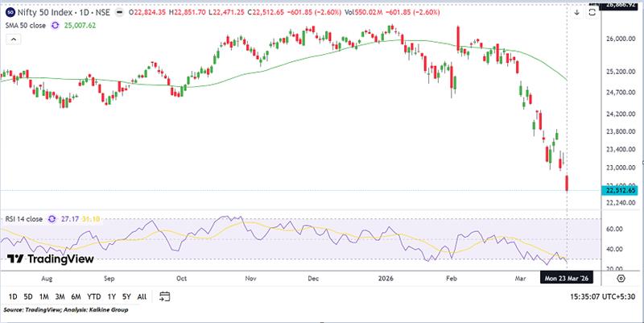Open chart settings gear icon
This screenshot has height=323, width=644.
pyautogui.click(x=621, y=278)
